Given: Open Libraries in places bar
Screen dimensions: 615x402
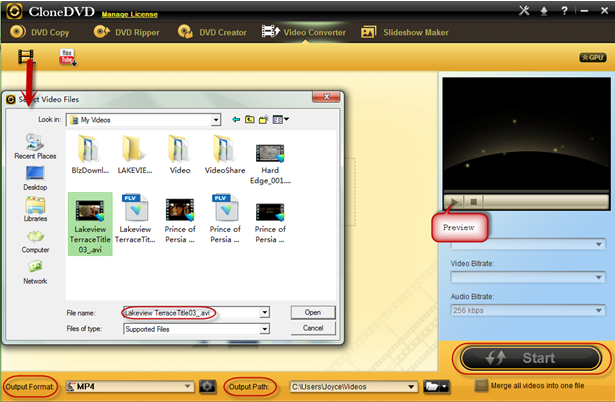Looking at the screenshot, I should point(35,209).
